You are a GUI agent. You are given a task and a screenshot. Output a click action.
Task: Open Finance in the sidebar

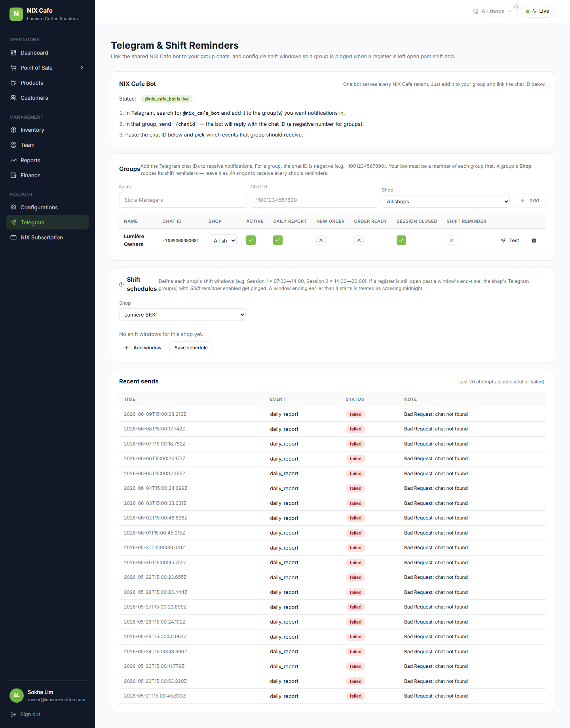47,175
